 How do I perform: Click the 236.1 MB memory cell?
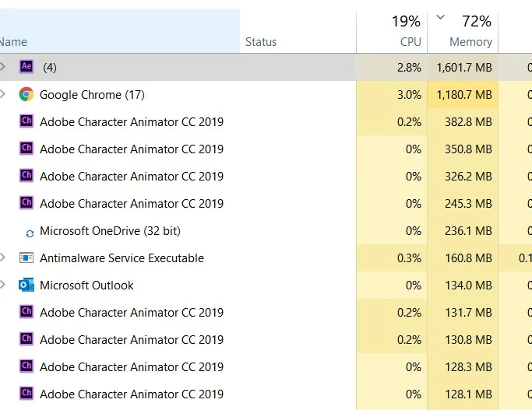[x=463, y=231]
